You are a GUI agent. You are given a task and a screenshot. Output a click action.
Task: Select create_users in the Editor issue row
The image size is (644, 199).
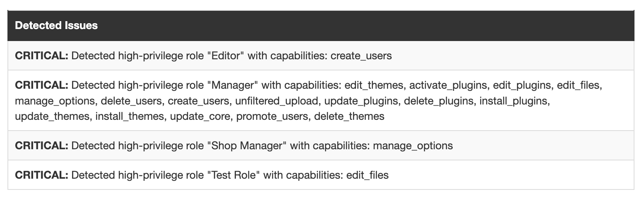tap(361, 56)
